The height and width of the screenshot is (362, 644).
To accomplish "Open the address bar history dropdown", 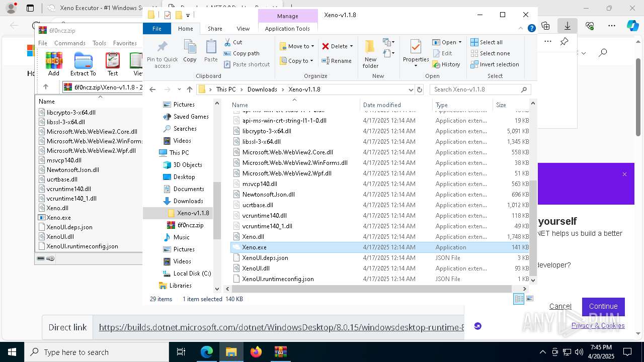I will (411, 89).
